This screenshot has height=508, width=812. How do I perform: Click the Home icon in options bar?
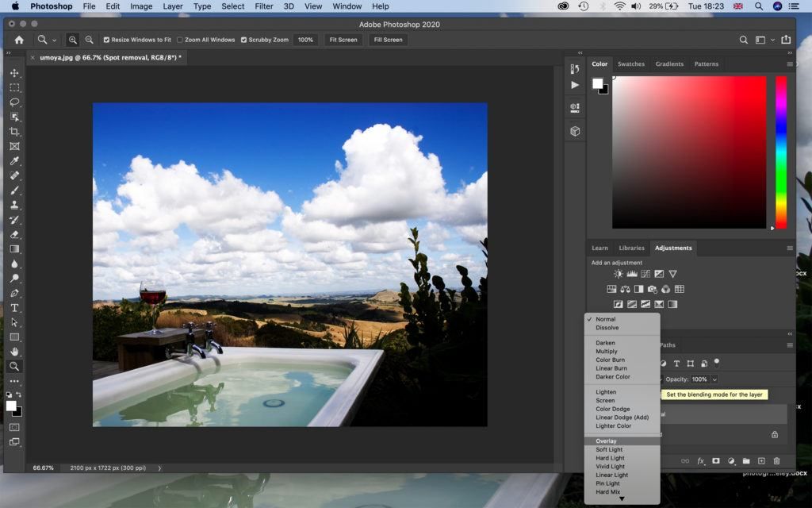[x=19, y=40]
